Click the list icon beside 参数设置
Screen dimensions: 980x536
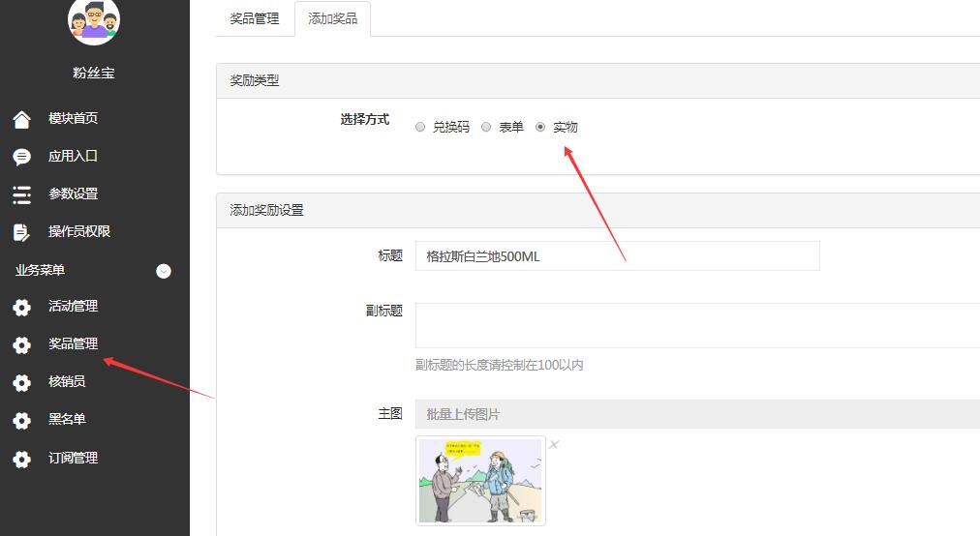pyautogui.click(x=21, y=194)
